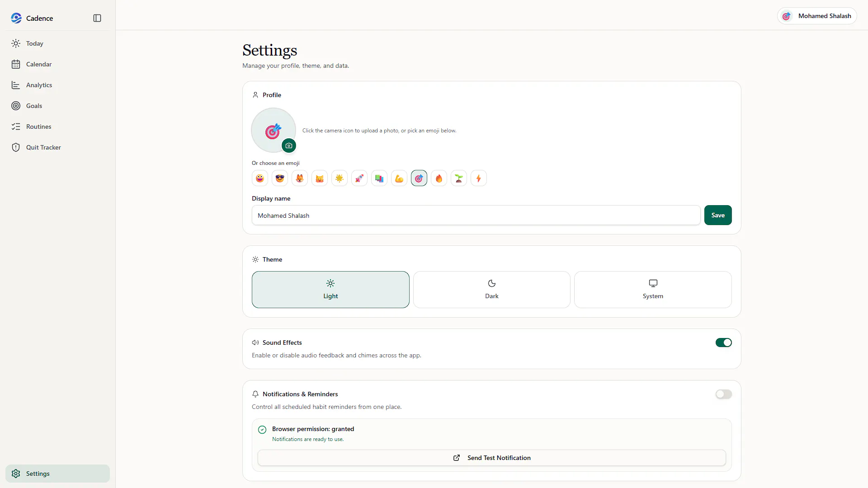
Task: Click the large profile avatar circle
Action: tap(274, 130)
